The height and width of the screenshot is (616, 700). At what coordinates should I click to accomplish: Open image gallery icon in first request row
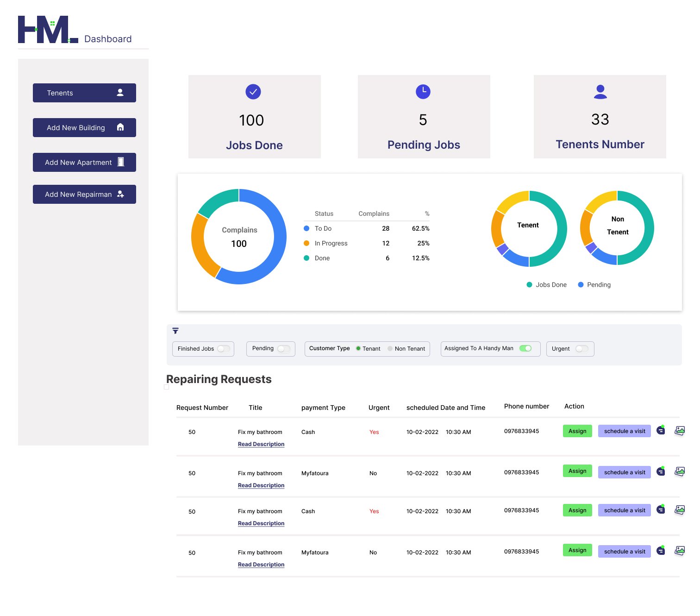pos(679,431)
